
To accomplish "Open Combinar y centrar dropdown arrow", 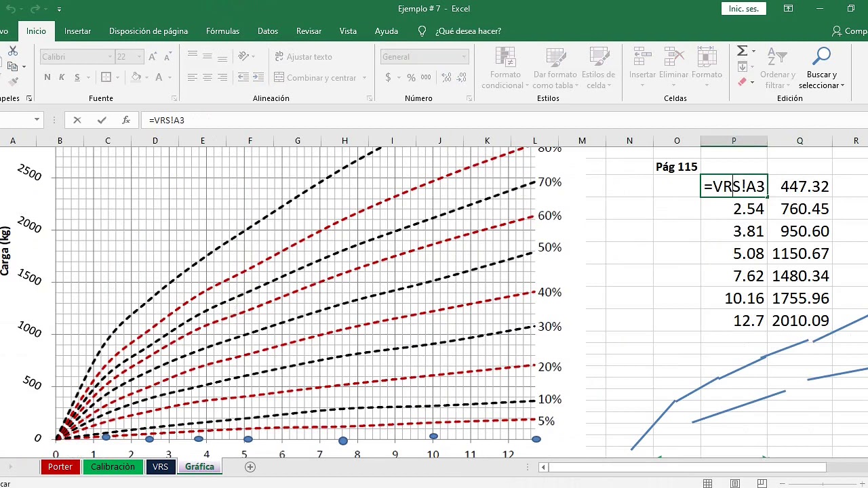I will [364, 78].
